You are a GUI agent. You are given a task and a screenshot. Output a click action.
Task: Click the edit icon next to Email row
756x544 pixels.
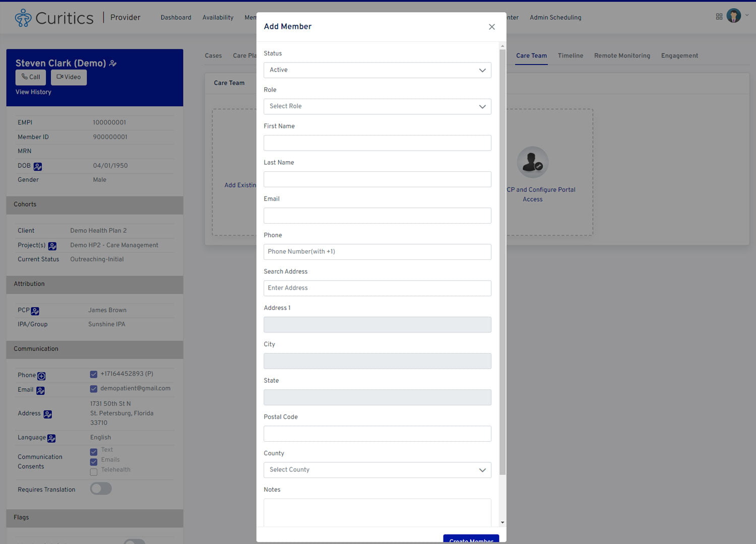40,390
